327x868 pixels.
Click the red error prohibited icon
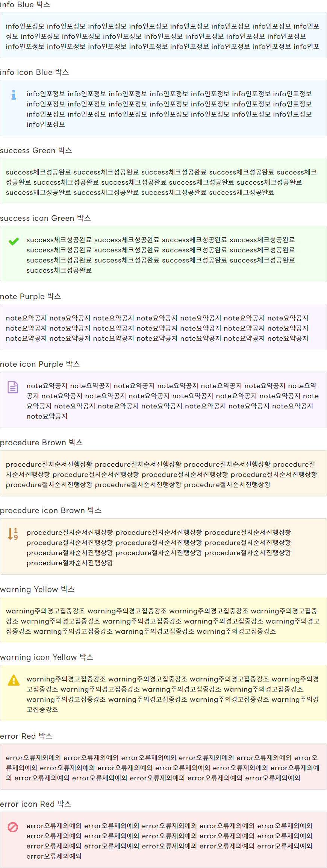tap(13, 827)
